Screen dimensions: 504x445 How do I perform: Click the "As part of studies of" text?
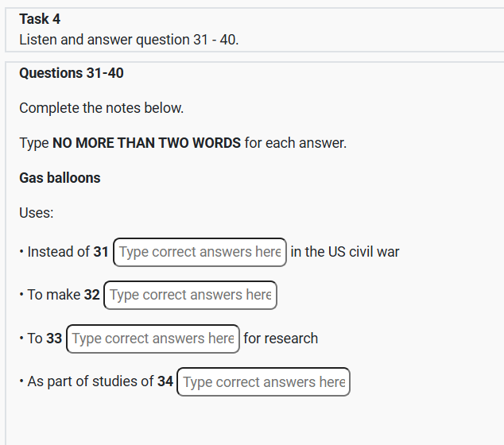point(90,381)
